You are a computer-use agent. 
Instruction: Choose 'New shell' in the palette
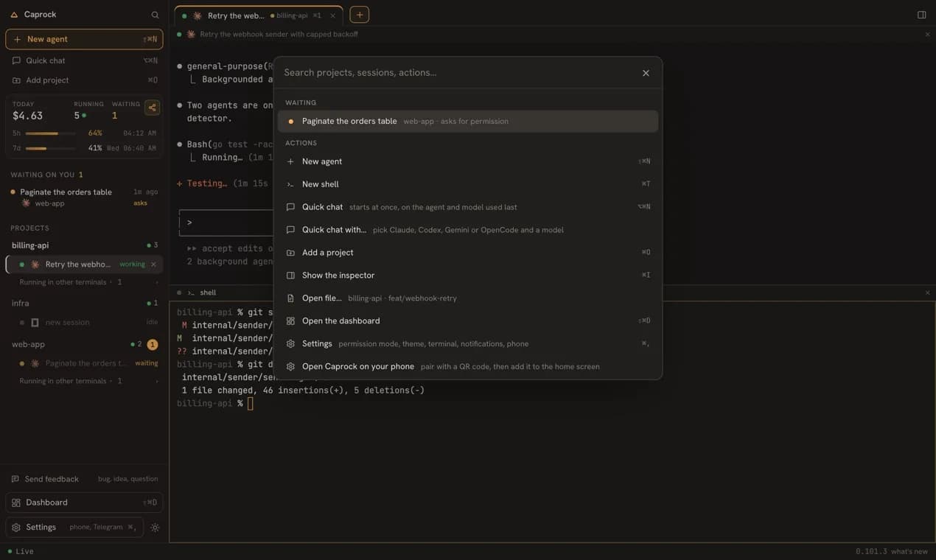click(x=468, y=184)
